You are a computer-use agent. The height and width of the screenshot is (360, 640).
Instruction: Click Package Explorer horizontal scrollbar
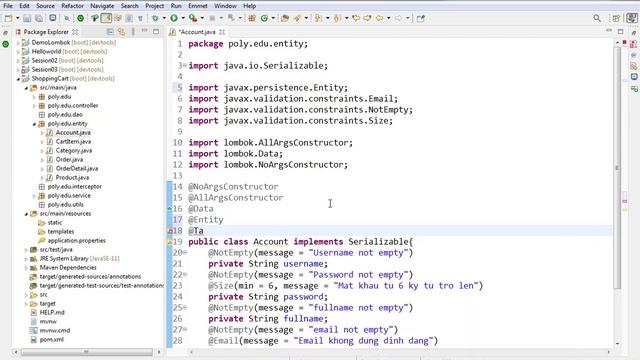click(87, 352)
